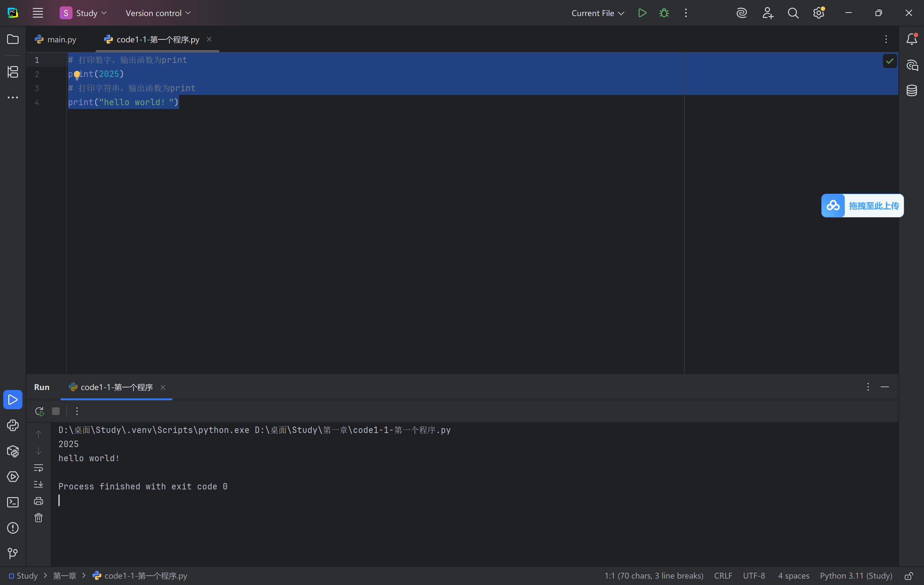Viewport: 924px width, 585px height.
Task: Open the Current File run configuration dropdown
Action: (597, 13)
